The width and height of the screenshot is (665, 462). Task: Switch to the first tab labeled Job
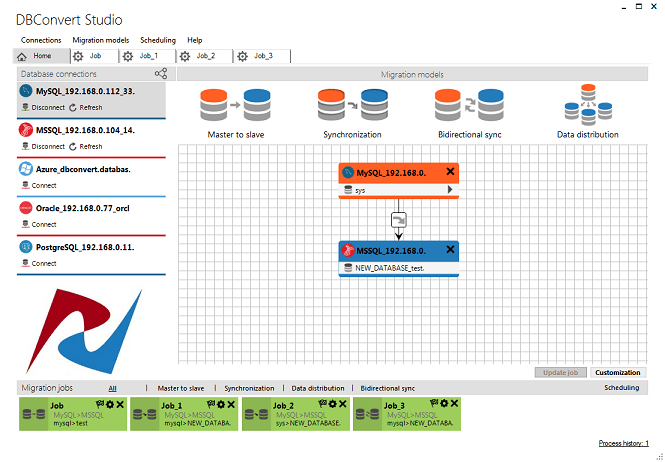(94, 56)
